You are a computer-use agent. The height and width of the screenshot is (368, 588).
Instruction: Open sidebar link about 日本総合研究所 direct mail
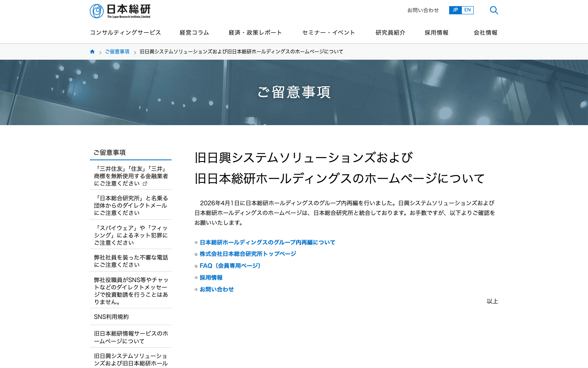point(131,206)
